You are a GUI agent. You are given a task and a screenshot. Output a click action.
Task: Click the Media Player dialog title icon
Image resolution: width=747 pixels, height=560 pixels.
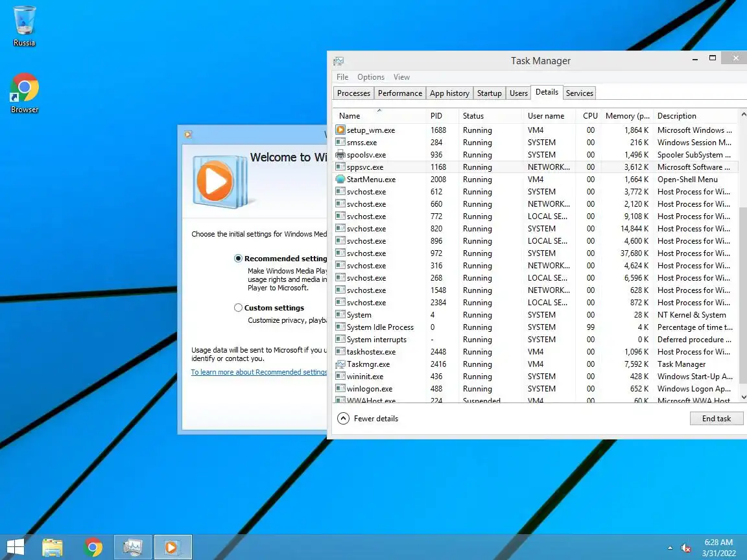188,134
